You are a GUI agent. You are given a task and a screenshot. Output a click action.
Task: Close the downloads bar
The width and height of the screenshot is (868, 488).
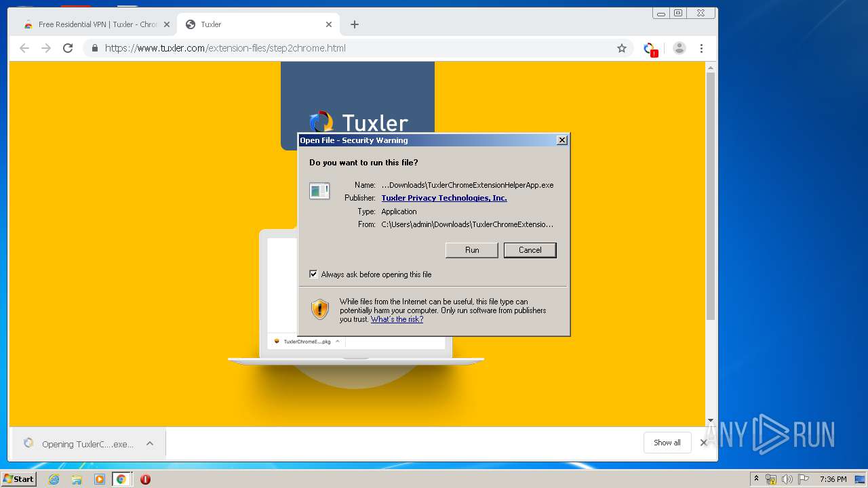pyautogui.click(x=703, y=443)
